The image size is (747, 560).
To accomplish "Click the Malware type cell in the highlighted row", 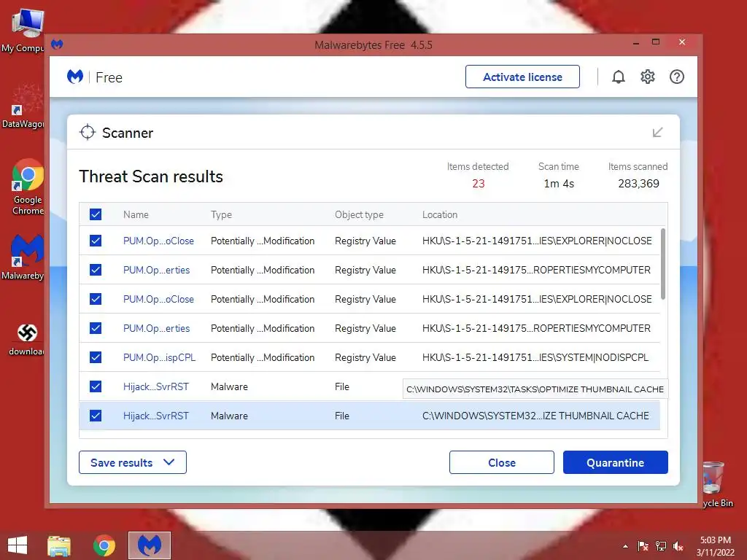I will pos(229,416).
